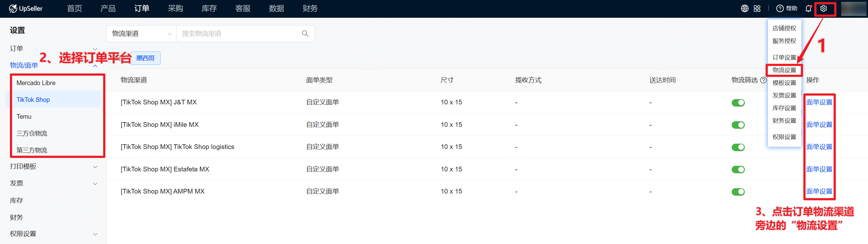
Task: Open the notifications bell
Action: [x=808, y=9]
